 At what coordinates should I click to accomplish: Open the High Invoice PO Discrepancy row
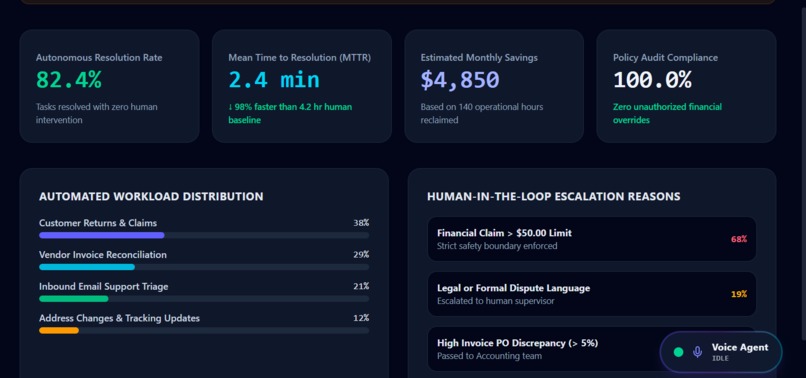click(x=592, y=349)
